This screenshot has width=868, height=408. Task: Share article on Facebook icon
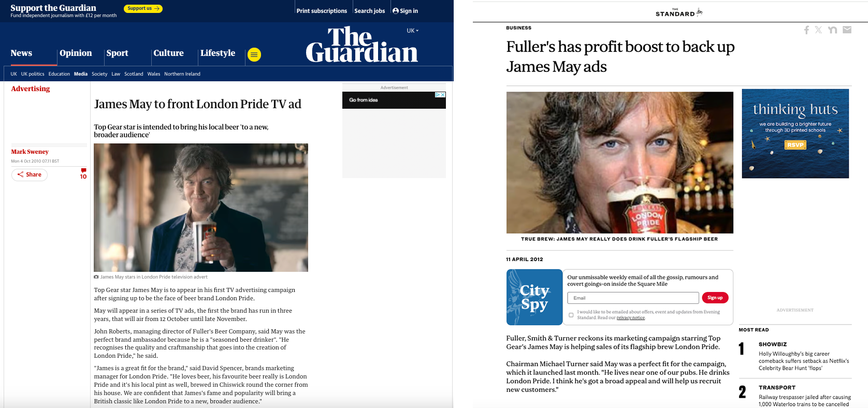pyautogui.click(x=806, y=30)
